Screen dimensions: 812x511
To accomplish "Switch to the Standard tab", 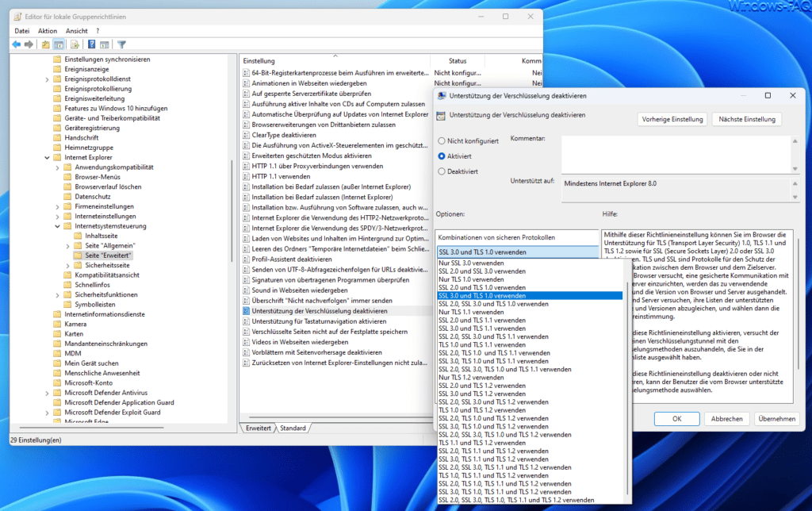I will 293,428.
